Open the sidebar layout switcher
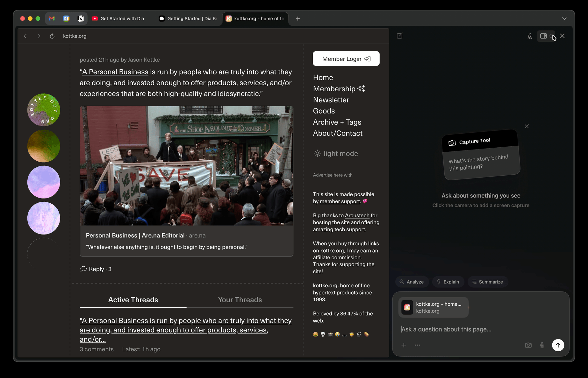The image size is (588, 378). click(546, 36)
